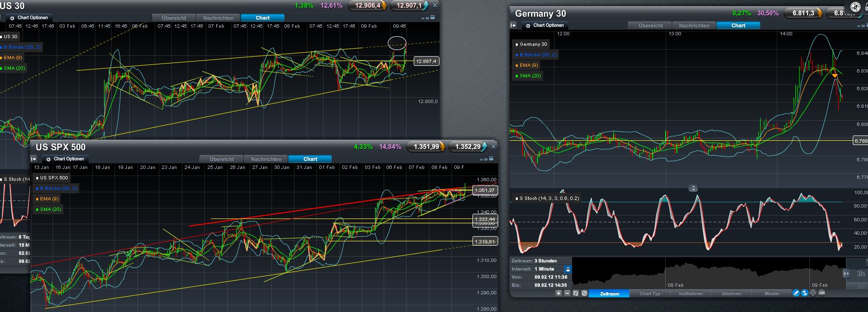Click the collapse sidebar arrow in Germany 30
Image resolution: width=868 pixels, height=312 pixels.
coord(513,25)
